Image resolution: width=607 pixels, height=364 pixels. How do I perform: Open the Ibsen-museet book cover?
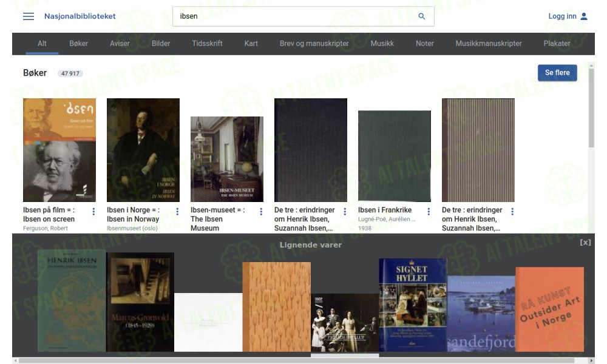coord(227,159)
